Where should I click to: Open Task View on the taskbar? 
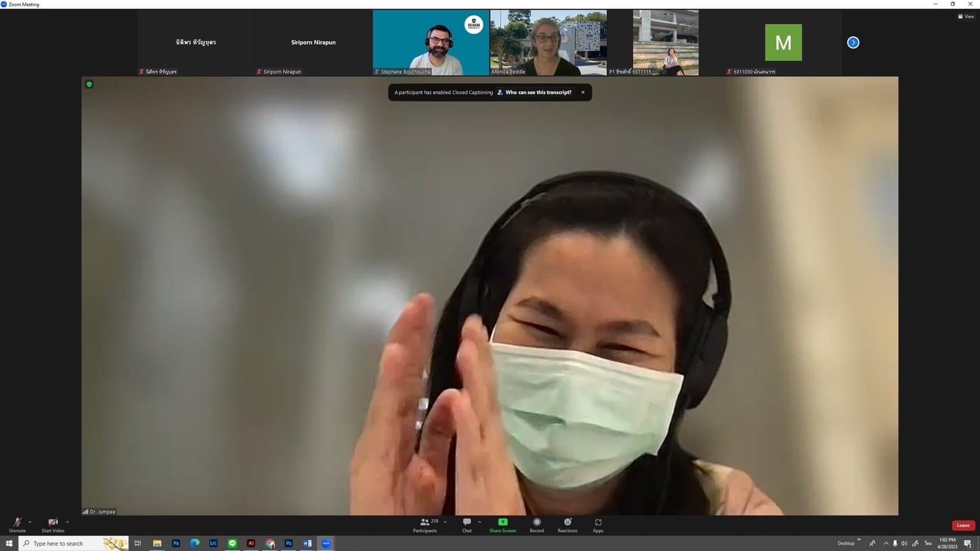point(138,544)
